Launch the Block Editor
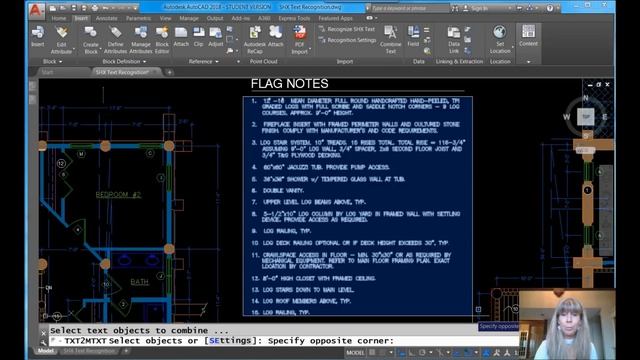The height and width of the screenshot is (360, 640). (162, 40)
